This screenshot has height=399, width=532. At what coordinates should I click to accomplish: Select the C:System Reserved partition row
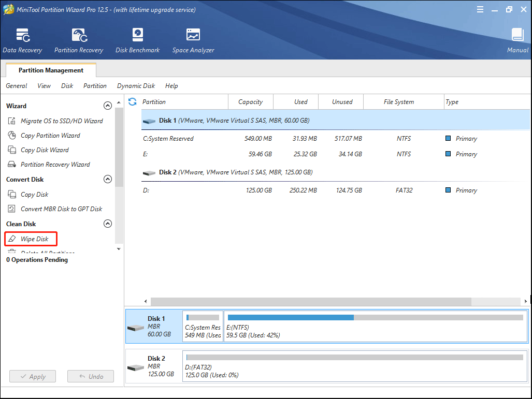coord(335,138)
